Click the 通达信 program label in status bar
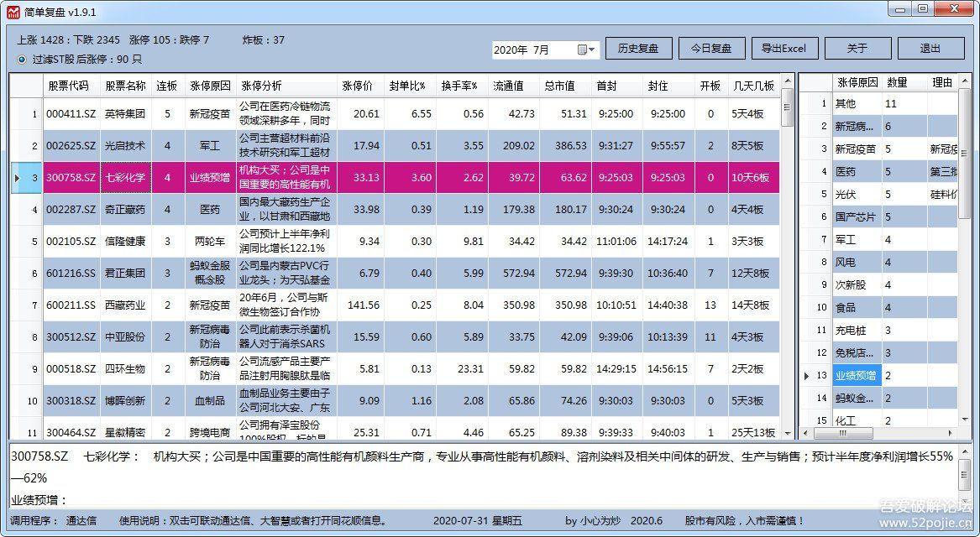The height and width of the screenshot is (537, 980). click(x=81, y=520)
